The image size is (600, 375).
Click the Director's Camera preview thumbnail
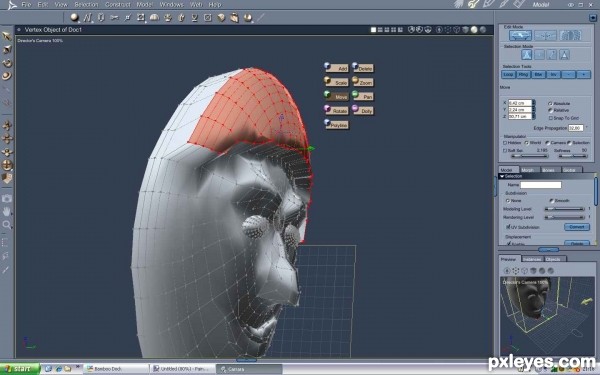tap(547, 316)
